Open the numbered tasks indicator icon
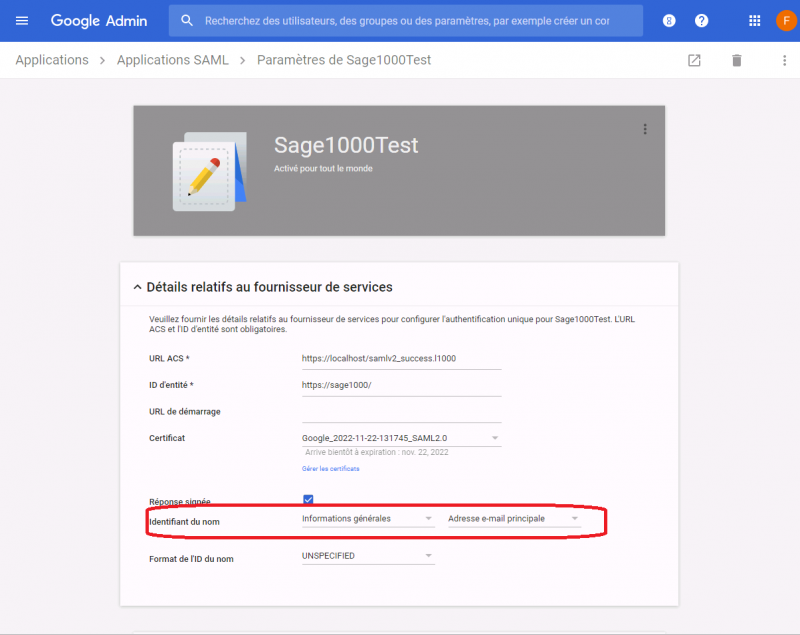The height and width of the screenshot is (635, 800). 669,21
